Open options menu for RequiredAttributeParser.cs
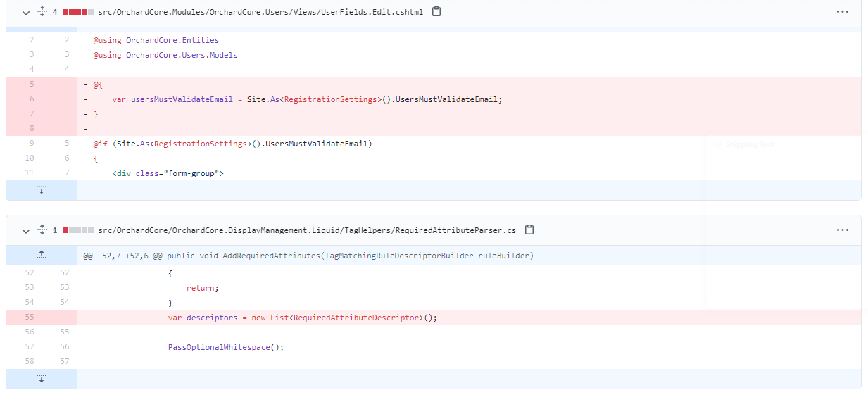868x395 pixels. coord(843,230)
